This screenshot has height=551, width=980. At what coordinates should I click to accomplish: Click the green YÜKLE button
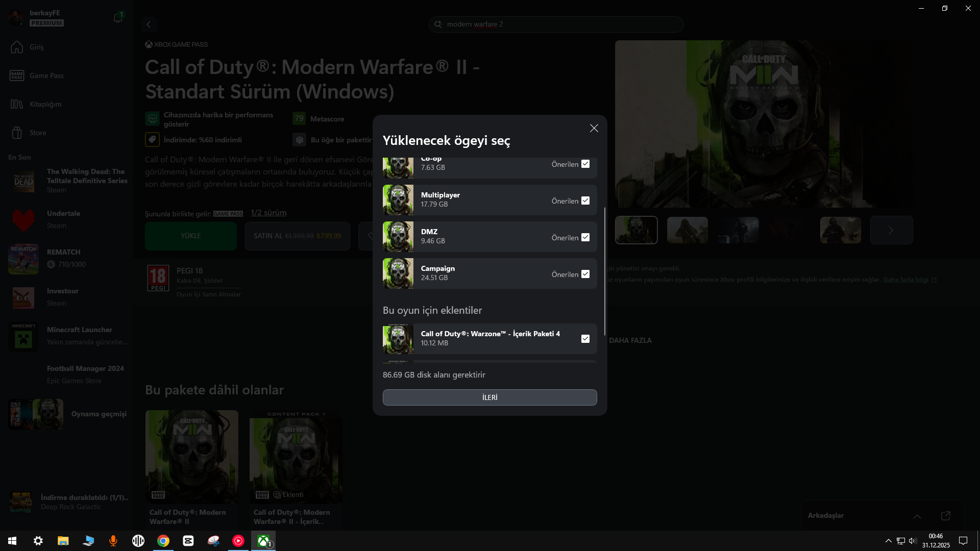point(191,236)
